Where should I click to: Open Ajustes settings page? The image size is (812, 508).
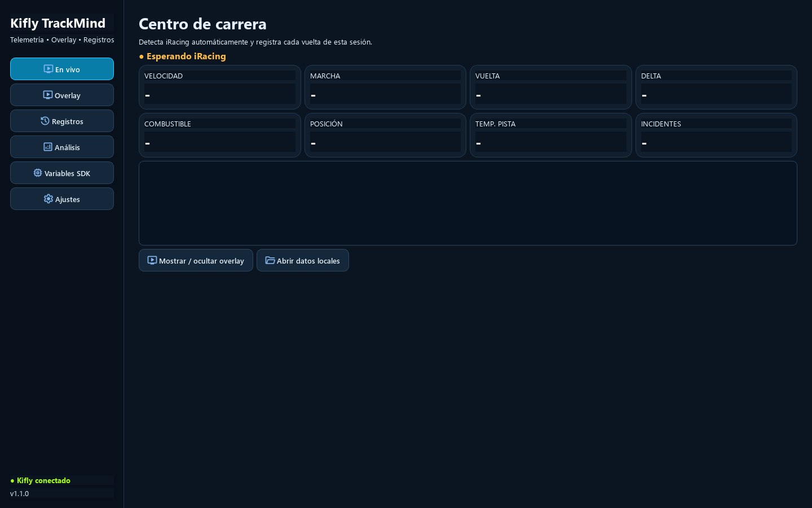(62, 199)
